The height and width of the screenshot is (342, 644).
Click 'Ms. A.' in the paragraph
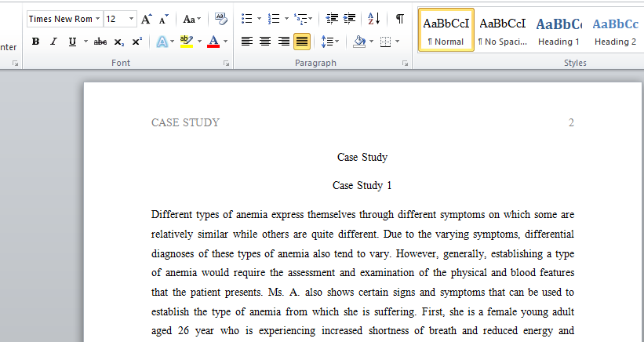284,293
